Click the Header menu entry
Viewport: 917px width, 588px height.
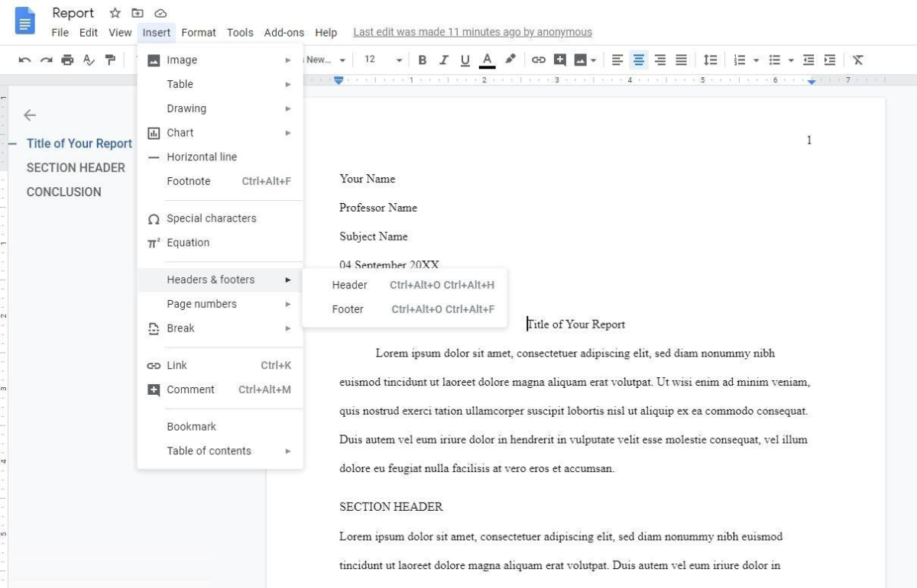click(349, 285)
